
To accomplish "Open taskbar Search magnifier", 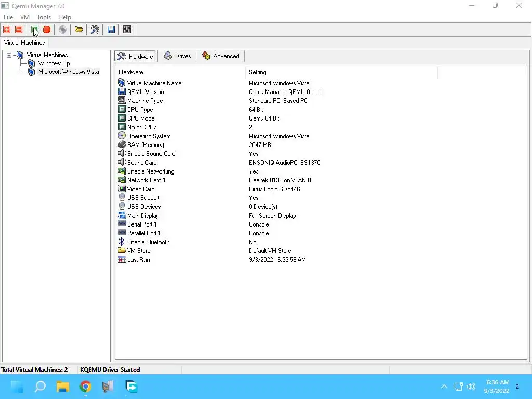I will [x=40, y=387].
